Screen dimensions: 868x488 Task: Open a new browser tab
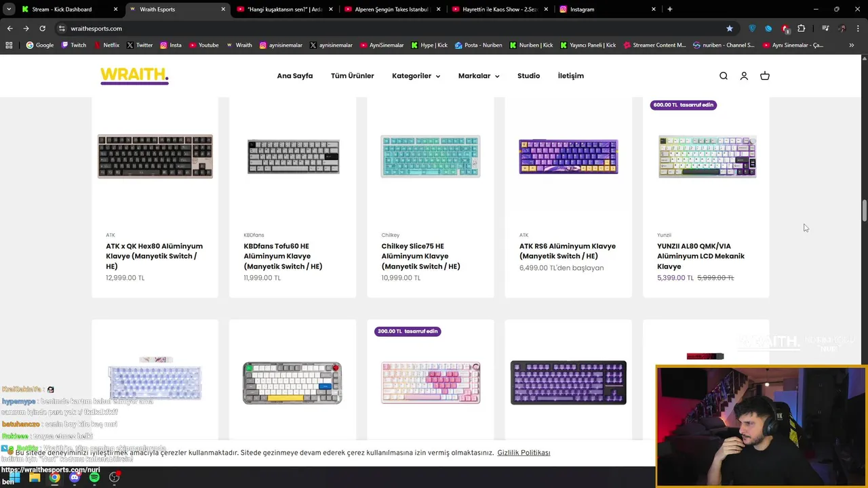[x=670, y=9]
